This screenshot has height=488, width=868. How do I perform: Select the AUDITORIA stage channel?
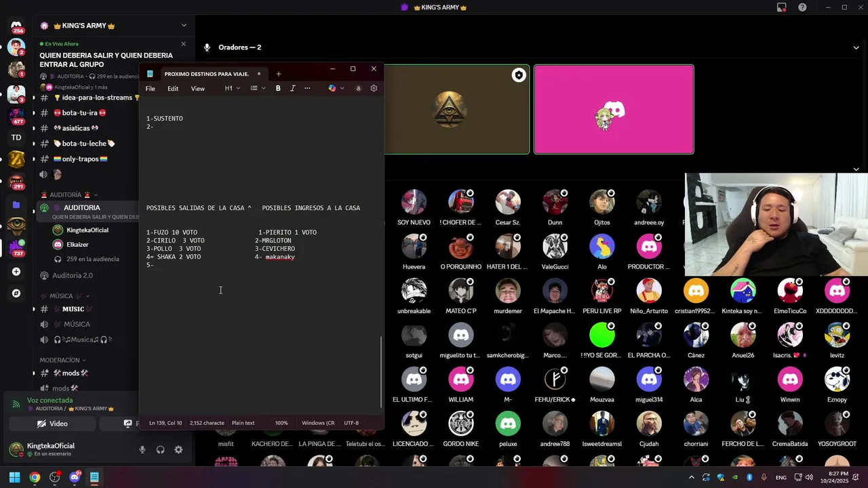tap(82, 207)
